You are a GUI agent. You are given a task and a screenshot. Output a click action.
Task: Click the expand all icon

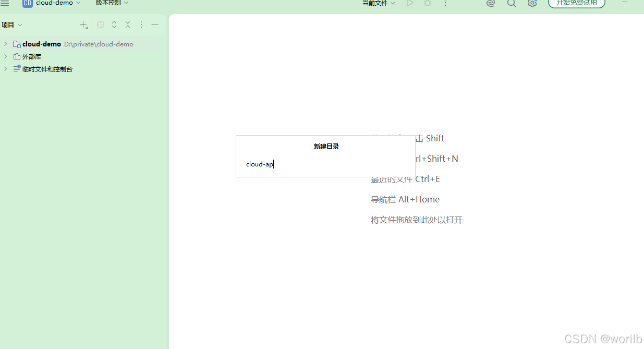pos(114,25)
